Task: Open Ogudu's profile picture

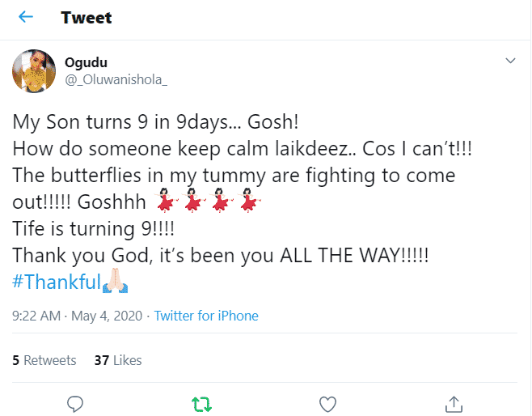Action: (34, 70)
